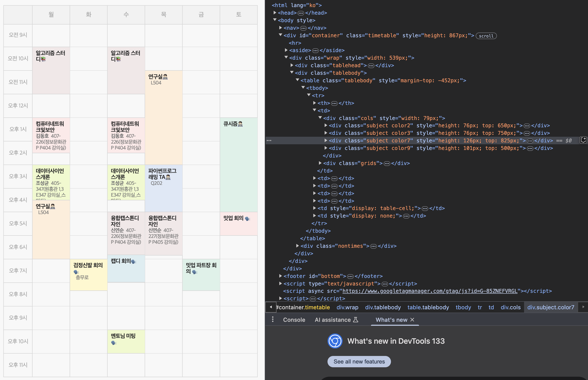This screenshot has width=588, height=380.
Task: Click the ellipsis badge in div.nontimes
Action: [373, 246]
